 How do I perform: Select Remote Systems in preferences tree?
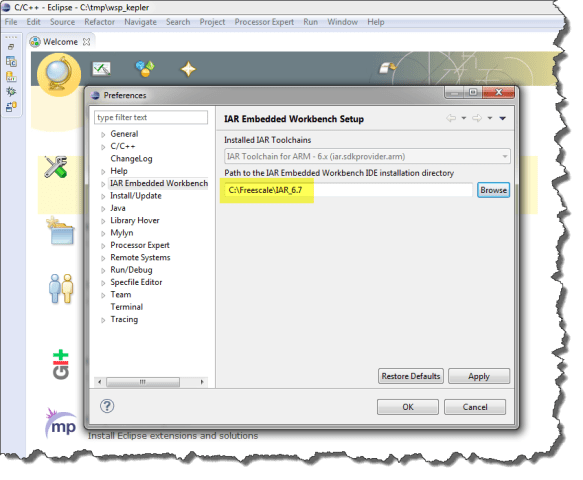pyautogui.click(x=140, y=257)
